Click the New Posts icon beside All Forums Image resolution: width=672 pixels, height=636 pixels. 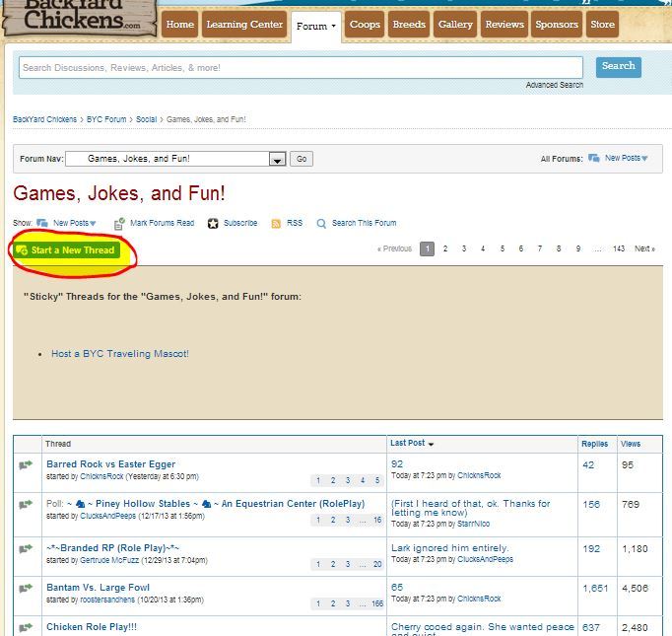pos(594,158)
